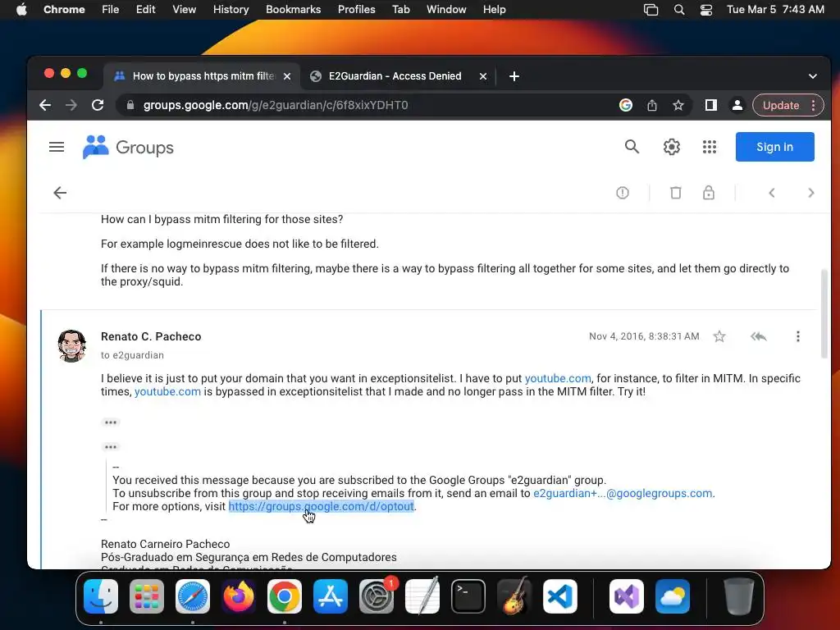Open the Window menu

[446, 9]
